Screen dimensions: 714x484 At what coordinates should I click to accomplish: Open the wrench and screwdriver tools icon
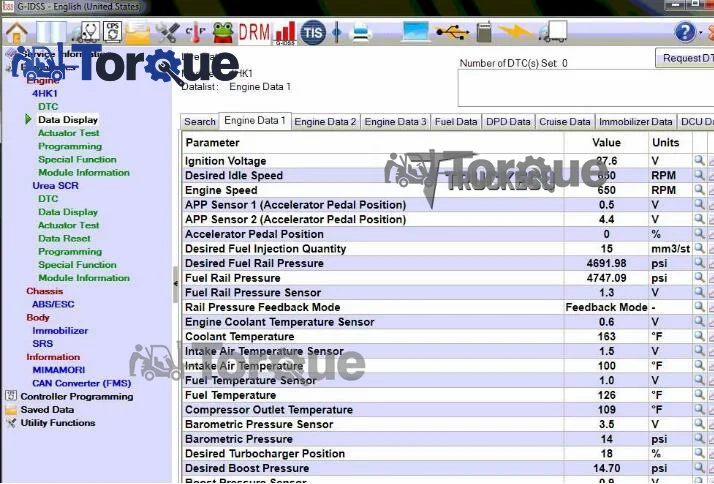(168, 33)
